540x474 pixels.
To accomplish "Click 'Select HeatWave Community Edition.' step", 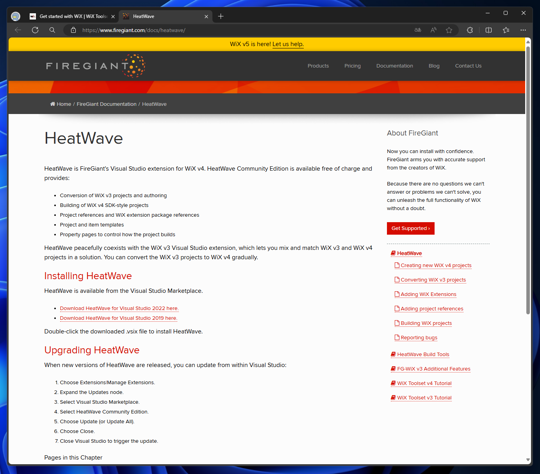I will 104,412.
